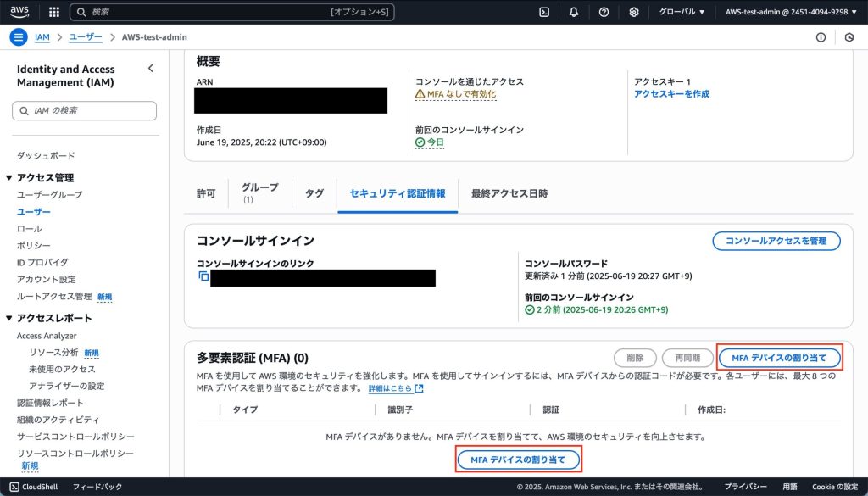868x496 pixels.
Task: Click the 再同期 button
Action: [687, 358]
